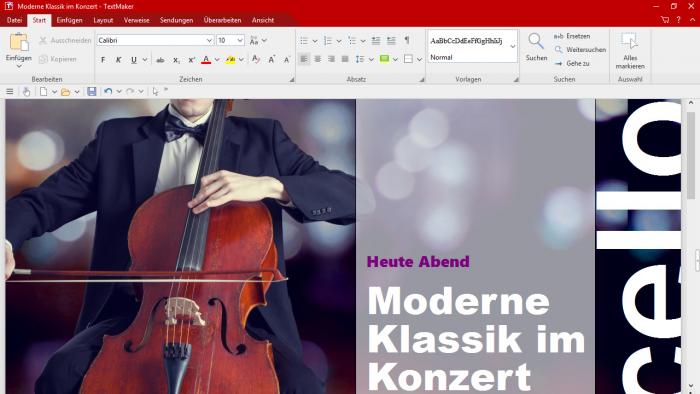Open the Zeichen dialog launcher

tap(292, 79)
